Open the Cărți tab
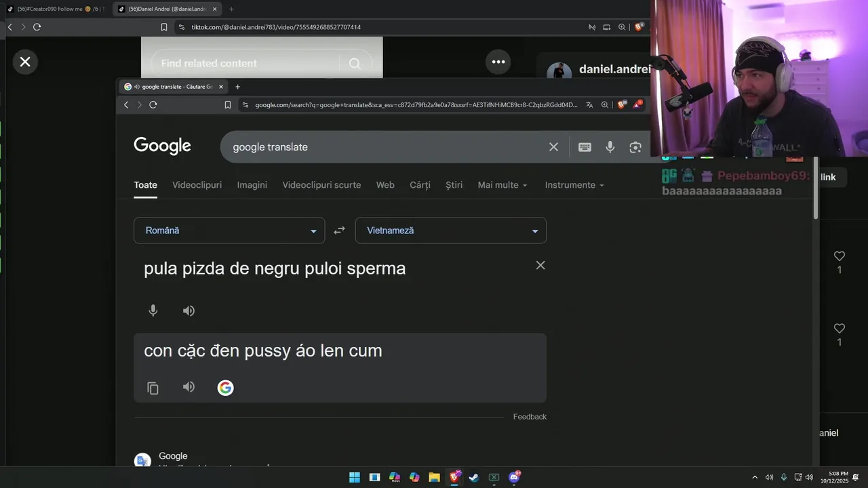Viewport: 868px width, 488px height. pyautogui.click(x=420, y=185)
